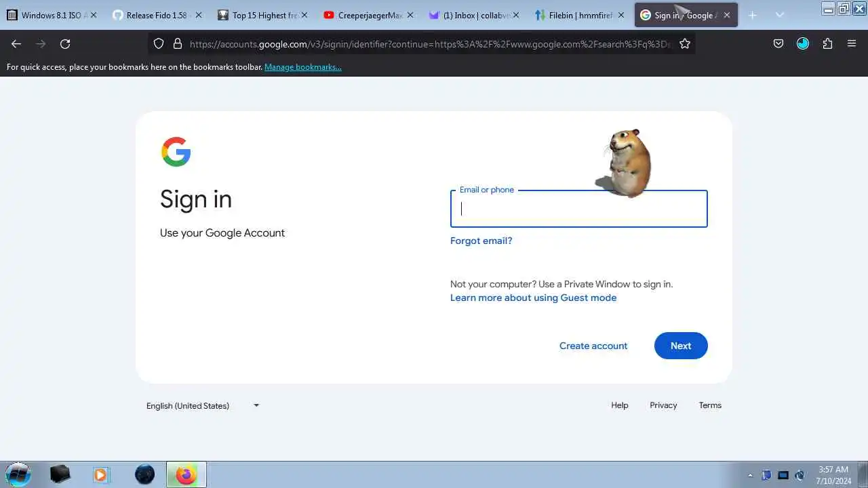Focus the Email or phone field

click(578, 209)
